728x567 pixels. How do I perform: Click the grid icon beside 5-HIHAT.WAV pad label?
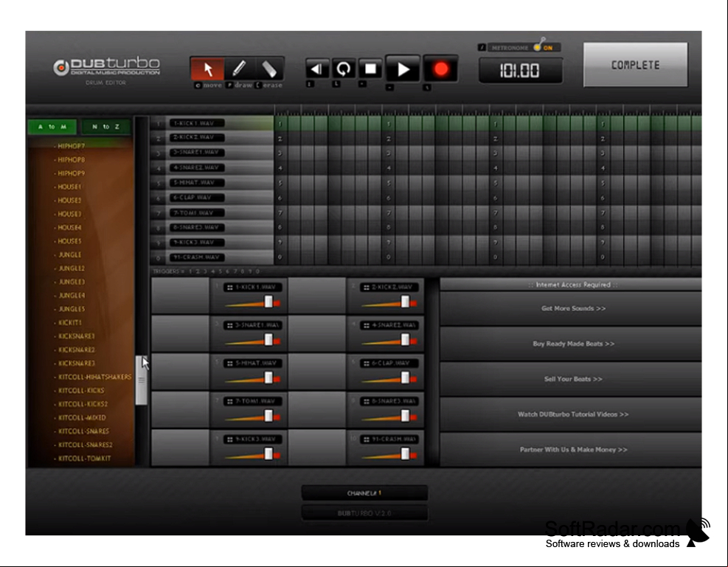[x=230, y=363]
